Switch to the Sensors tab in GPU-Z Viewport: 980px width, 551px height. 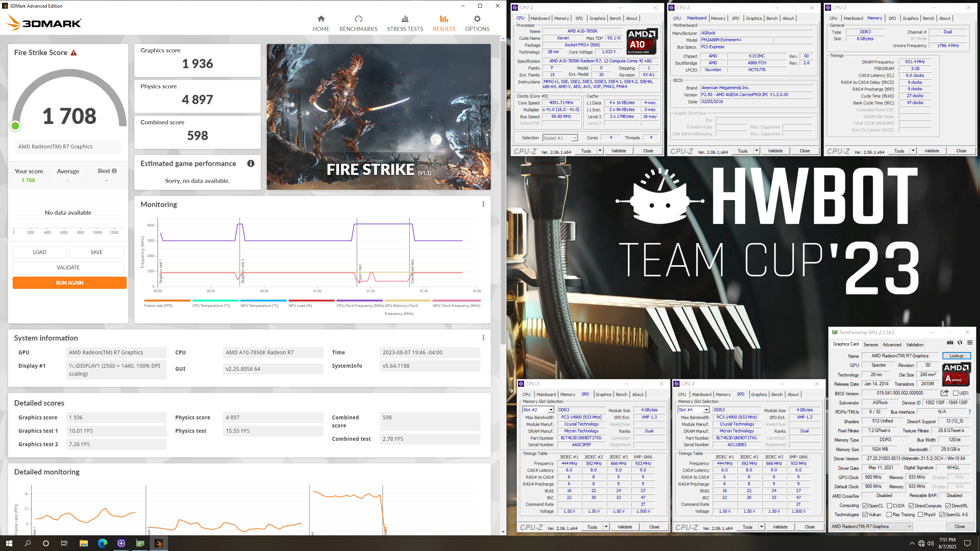coord(871,344)
